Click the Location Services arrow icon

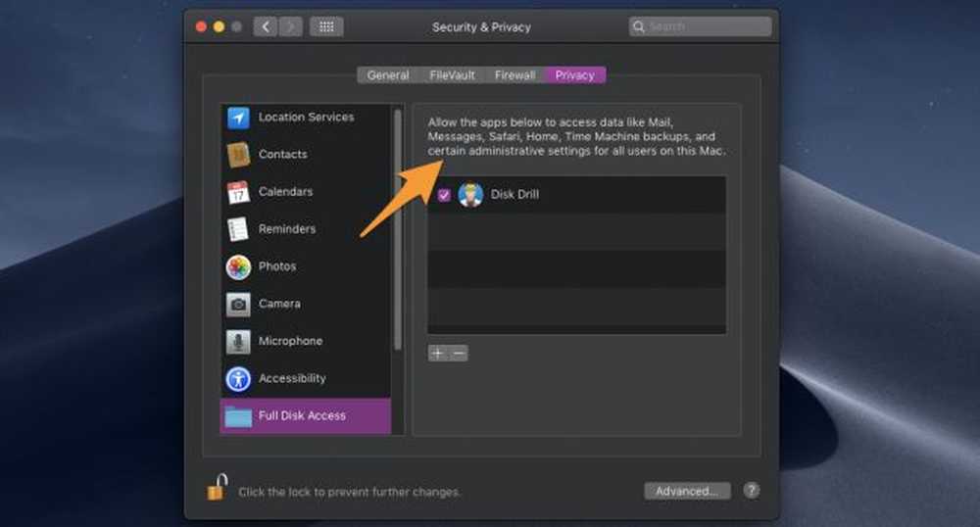(x=238, y=118)
